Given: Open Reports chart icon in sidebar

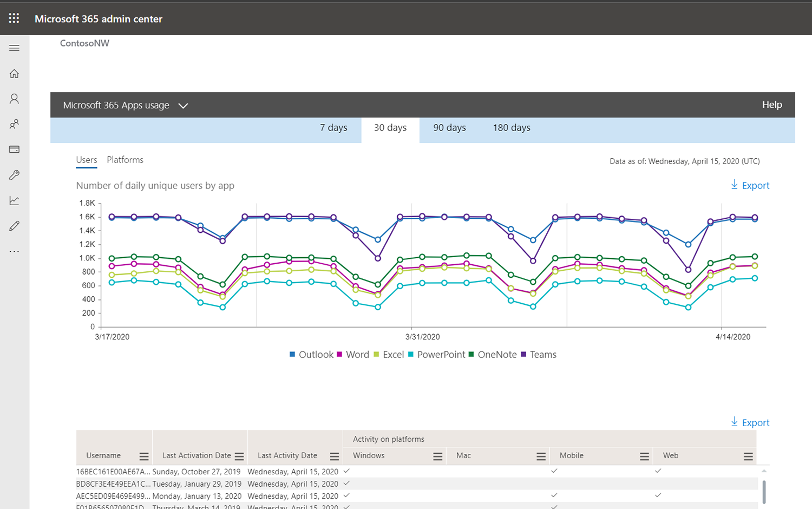Looking at the screenshot, I should (15, 200).
